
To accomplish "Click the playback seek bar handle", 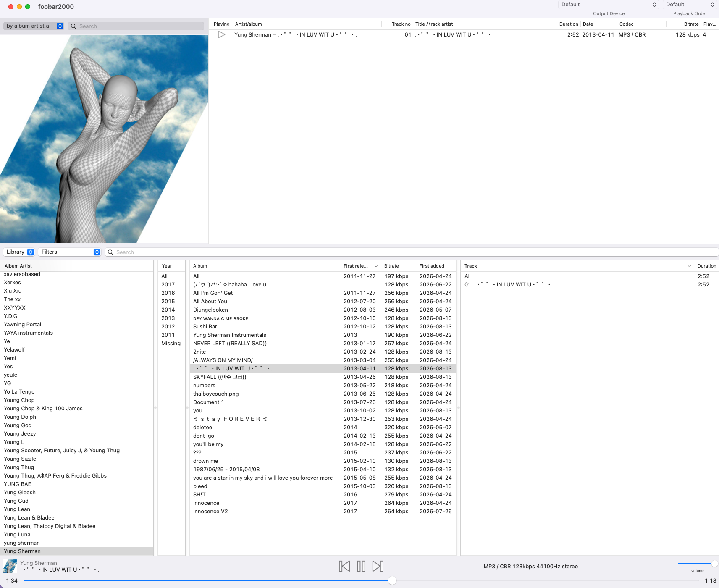I will click(392, 580).
